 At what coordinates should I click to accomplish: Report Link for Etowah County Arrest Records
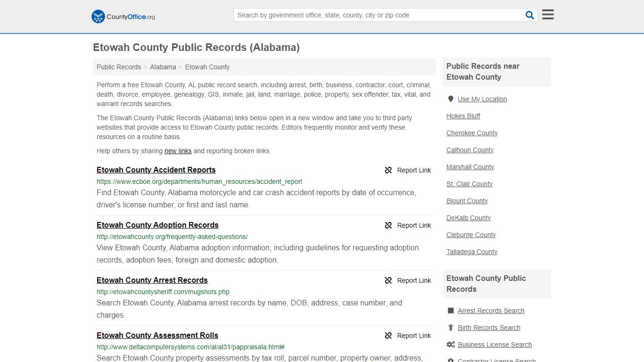coord(414,280)
